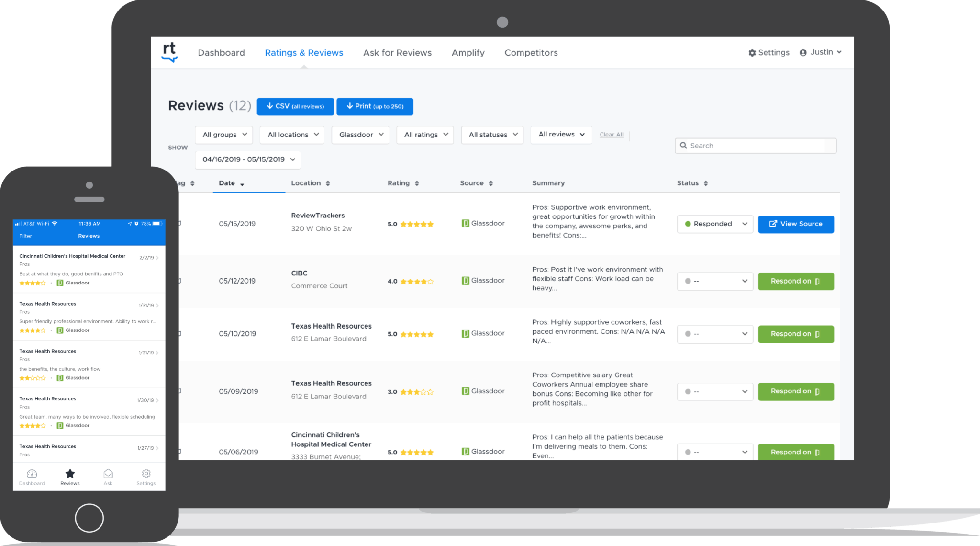
Task: Click View Source button
Action: tap(796, 224)
